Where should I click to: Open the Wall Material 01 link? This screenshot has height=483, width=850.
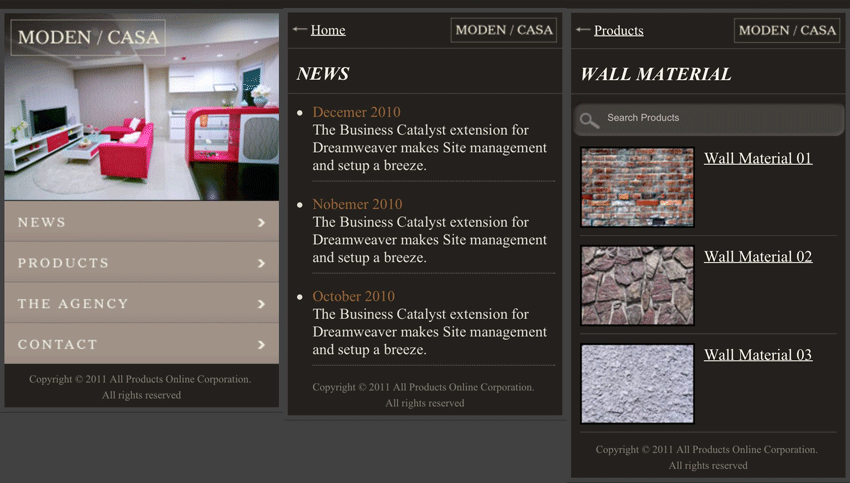[x=757, y=158]
